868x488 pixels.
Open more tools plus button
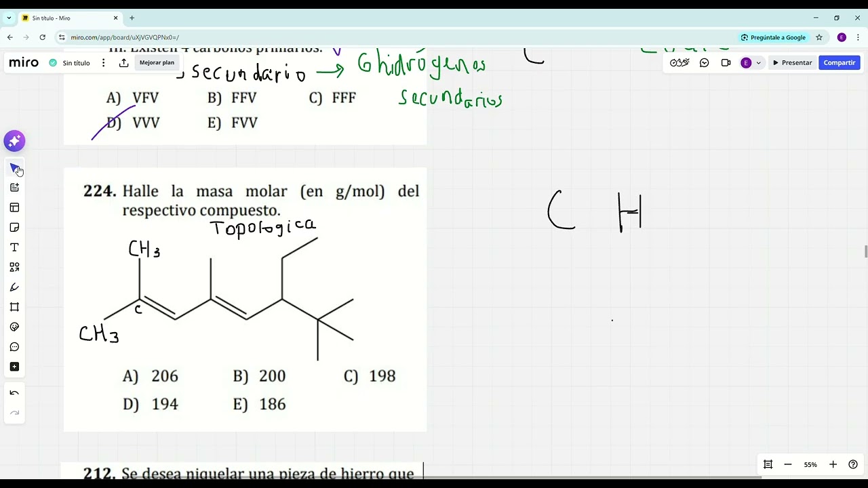pos(14,367)
